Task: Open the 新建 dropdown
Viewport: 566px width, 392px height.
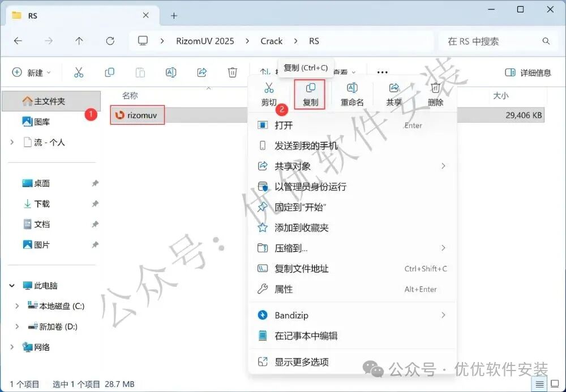Action: click(x=31, y=72)
